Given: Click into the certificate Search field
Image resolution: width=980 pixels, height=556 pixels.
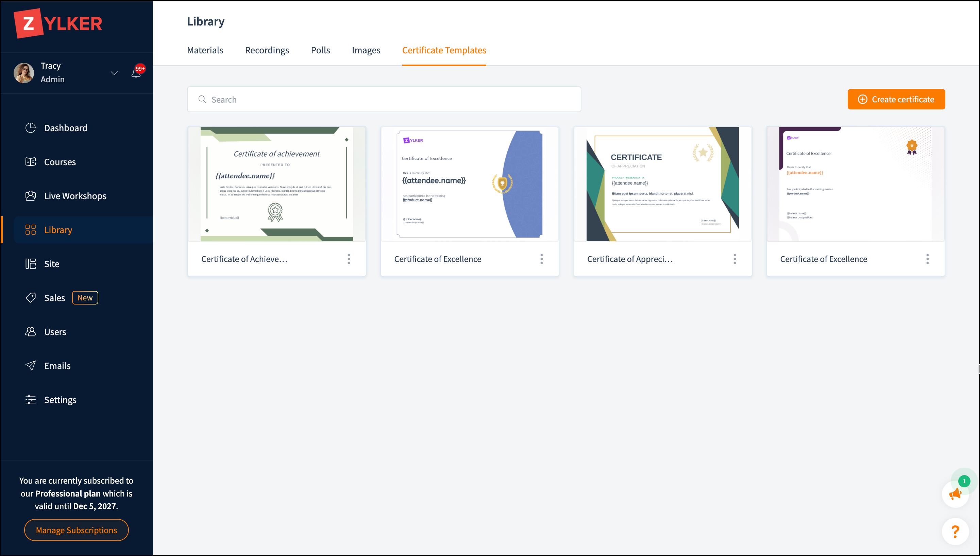Looking at the screenshot, I should (384, 99).
